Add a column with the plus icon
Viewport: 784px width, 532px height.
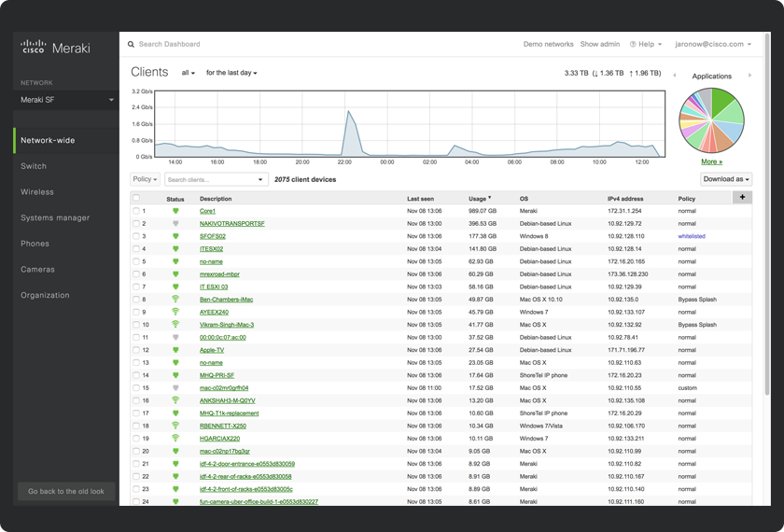tap(742, 197)
